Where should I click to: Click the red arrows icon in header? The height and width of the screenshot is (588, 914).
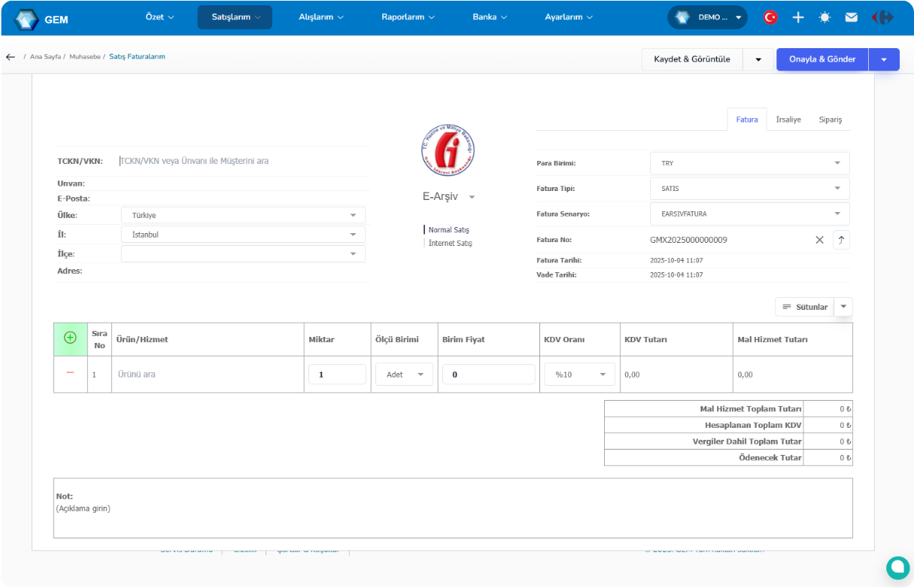tap(883, 17)
